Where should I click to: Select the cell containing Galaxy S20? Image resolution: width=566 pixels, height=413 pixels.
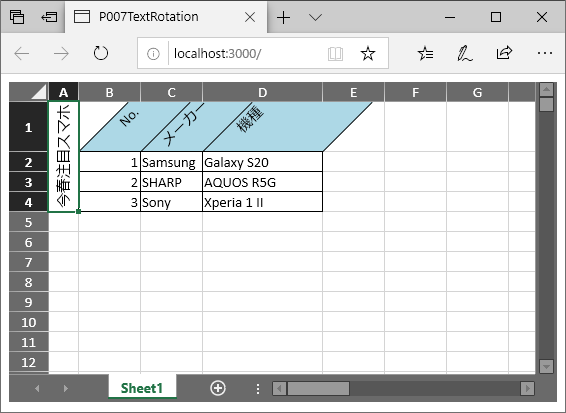(x=262, y=162)
